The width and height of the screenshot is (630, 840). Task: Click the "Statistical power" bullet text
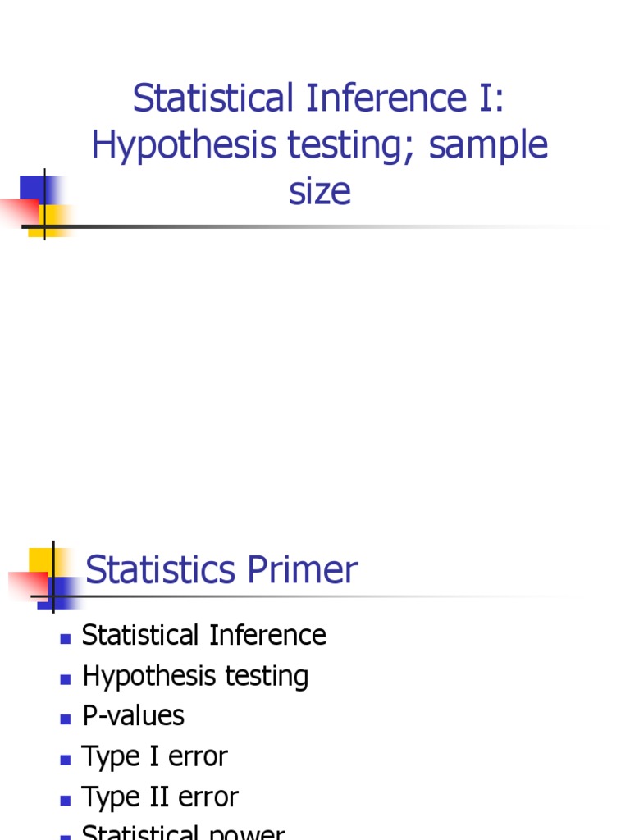183,832
